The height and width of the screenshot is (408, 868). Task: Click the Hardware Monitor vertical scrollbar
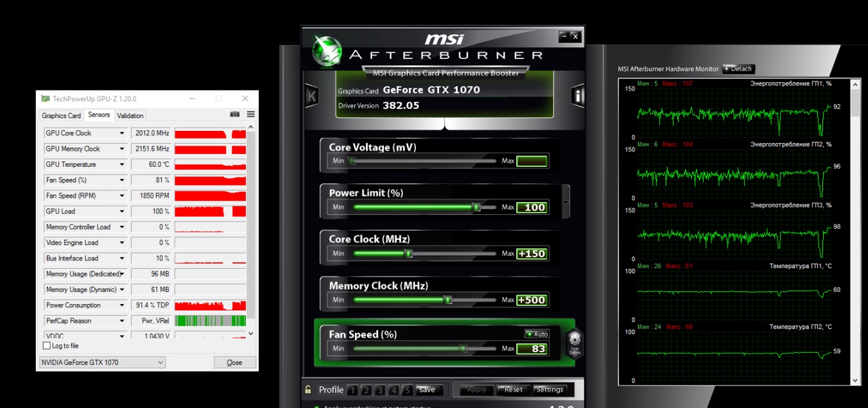[x=856, y=232]
